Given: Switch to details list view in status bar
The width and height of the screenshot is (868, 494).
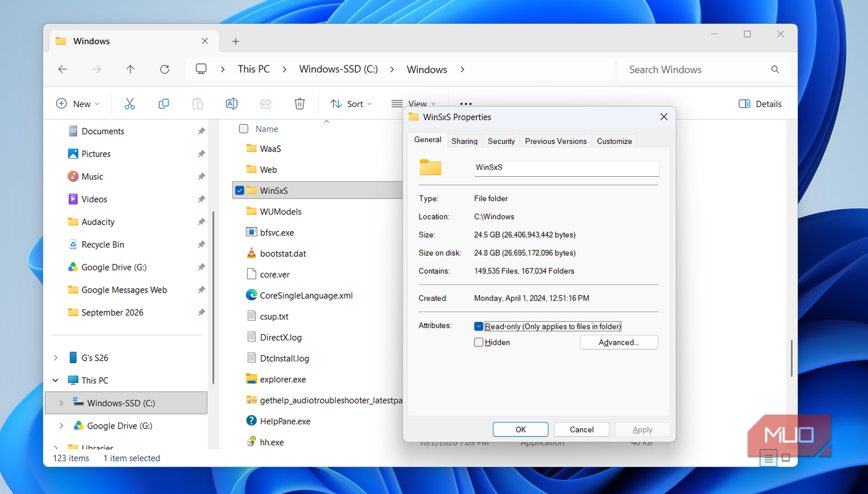Looking at the screenshot, I should 768,458.
